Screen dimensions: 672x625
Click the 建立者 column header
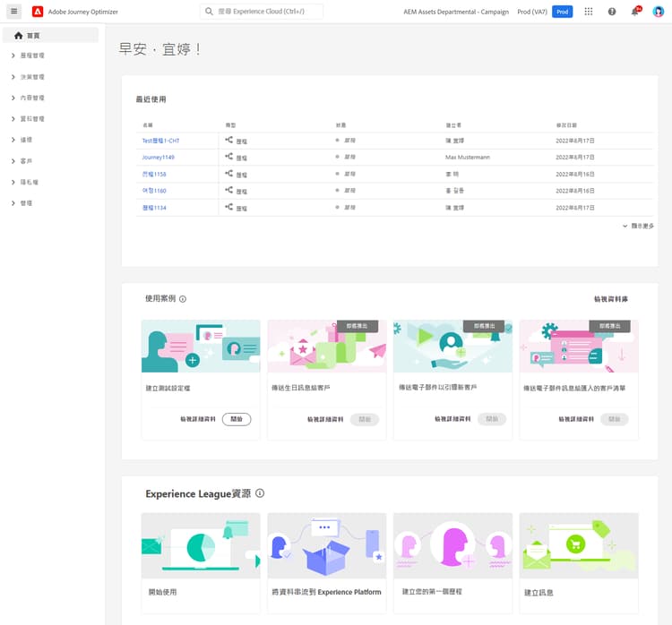[453, 125]
